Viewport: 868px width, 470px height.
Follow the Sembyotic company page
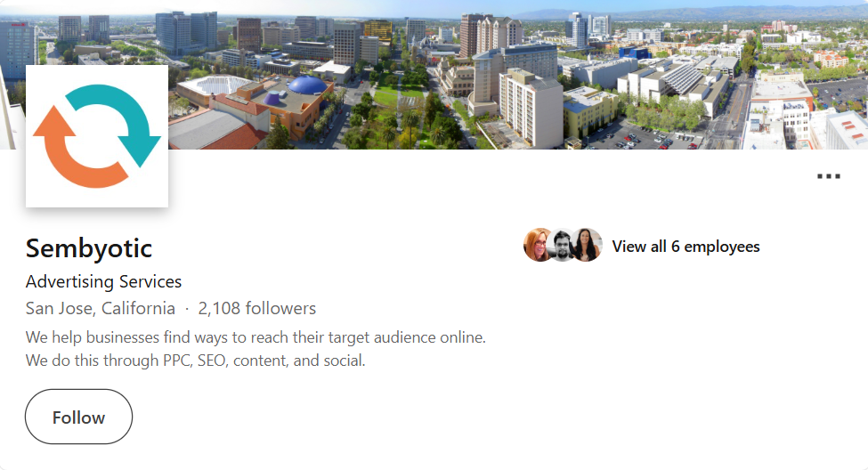78,417
